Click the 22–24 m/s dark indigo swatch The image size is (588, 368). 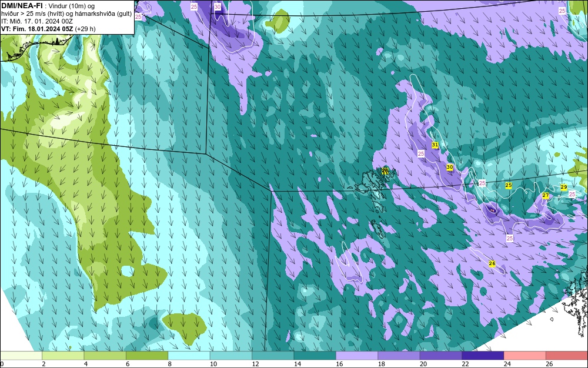pos(483,355)
